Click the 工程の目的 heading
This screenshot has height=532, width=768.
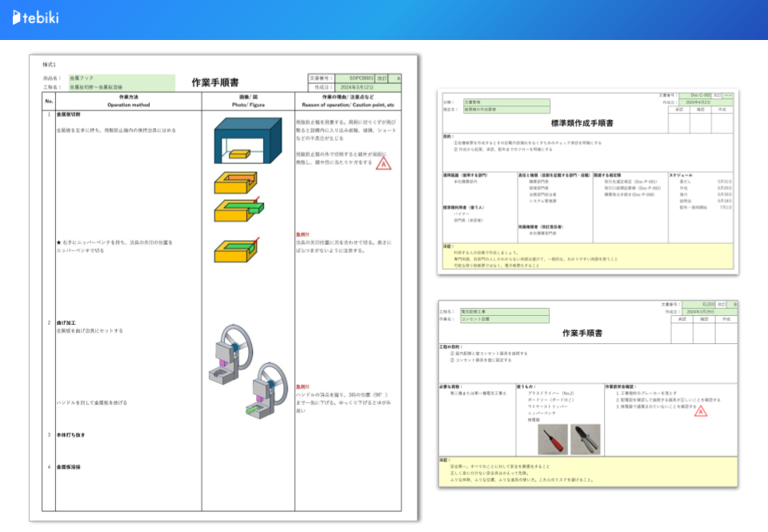tap(450, 347)
